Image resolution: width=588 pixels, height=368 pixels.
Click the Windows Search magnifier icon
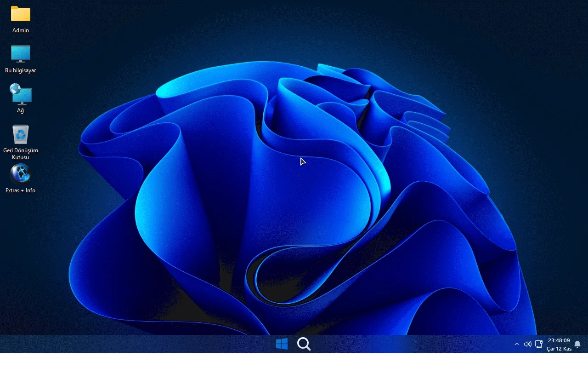304,344
